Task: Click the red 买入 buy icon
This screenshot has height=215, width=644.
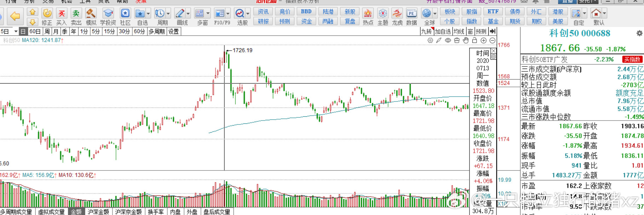Action: click(62, 13)
